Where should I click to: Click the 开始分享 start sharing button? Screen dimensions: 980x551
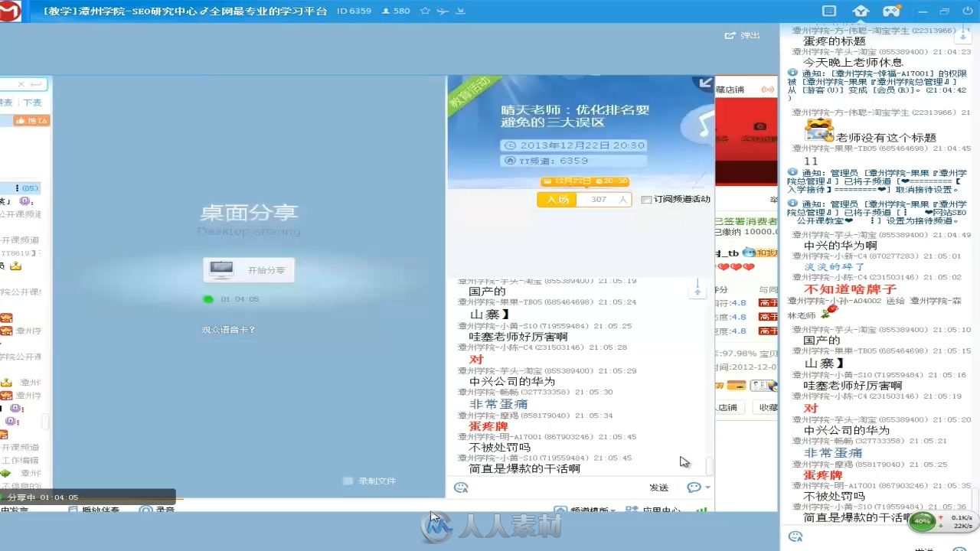point(249,270)
